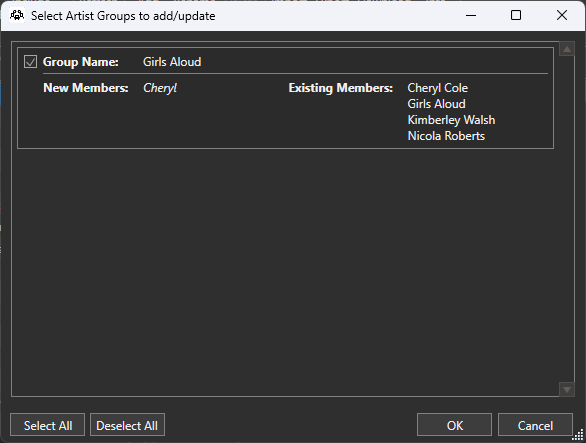586x443 pixels.
Task: Click the New Members label
Action: pos(86,88)
